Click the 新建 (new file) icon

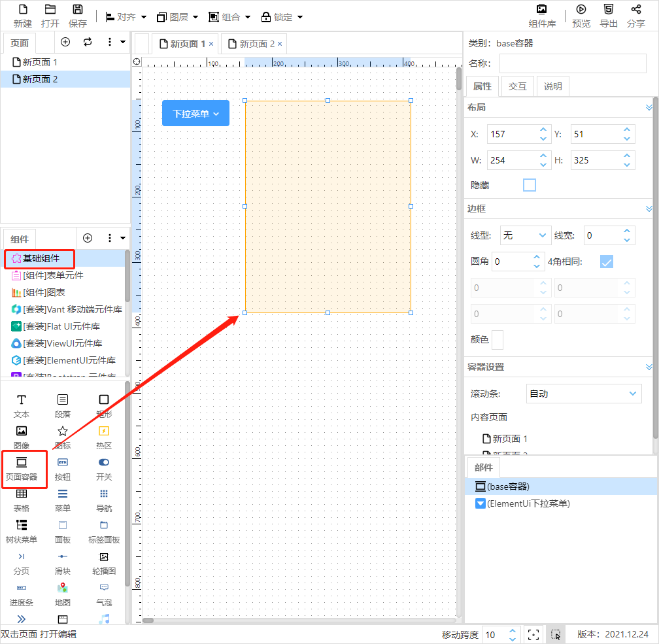pos(23,10)
